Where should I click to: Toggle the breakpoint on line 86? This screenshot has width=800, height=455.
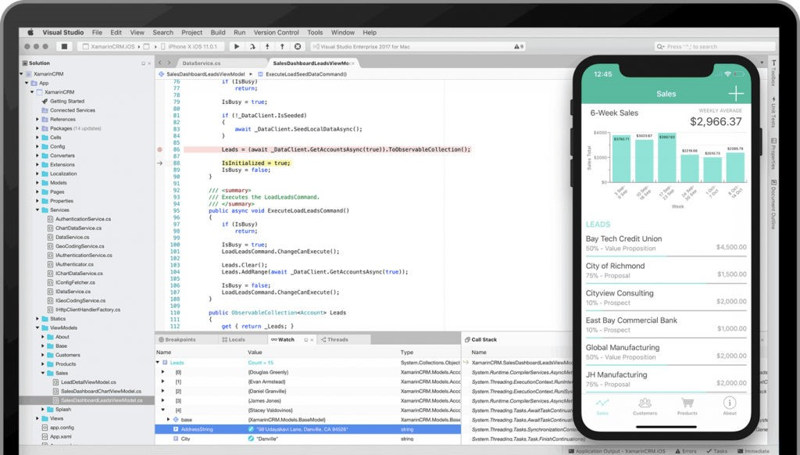click(x=161, y=149)
